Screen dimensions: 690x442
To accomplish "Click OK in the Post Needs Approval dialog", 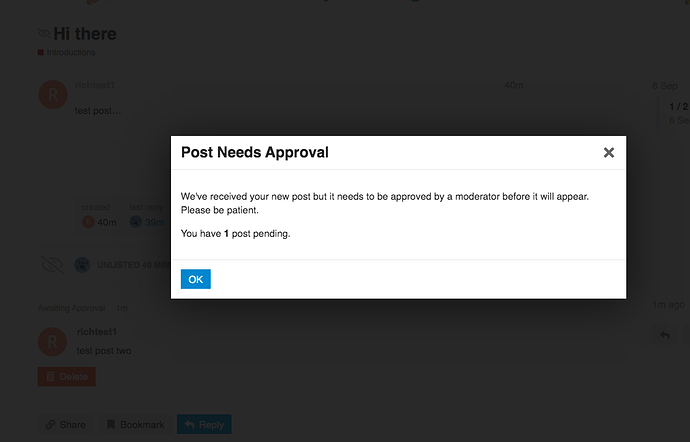I will point(195,279).
